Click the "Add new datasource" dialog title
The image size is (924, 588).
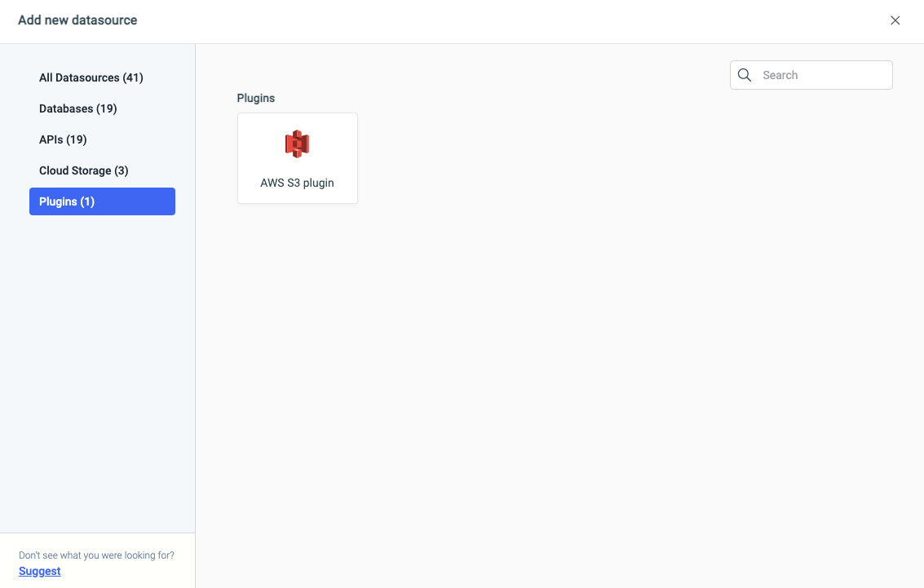pos(77,20)
